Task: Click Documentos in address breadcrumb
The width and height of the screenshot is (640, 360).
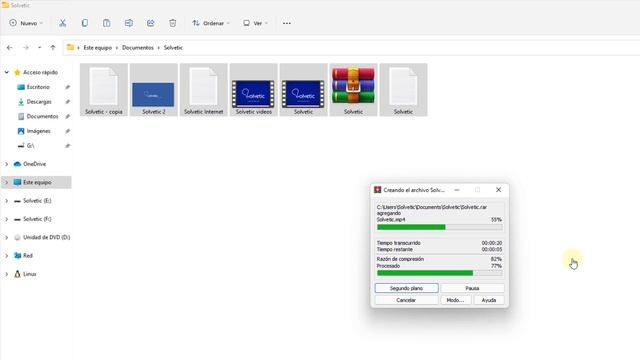Action: [138, 48]
